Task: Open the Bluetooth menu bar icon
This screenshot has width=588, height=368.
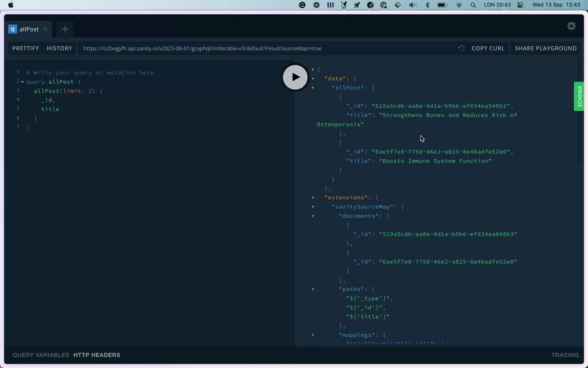Action: tap(427, 5)
